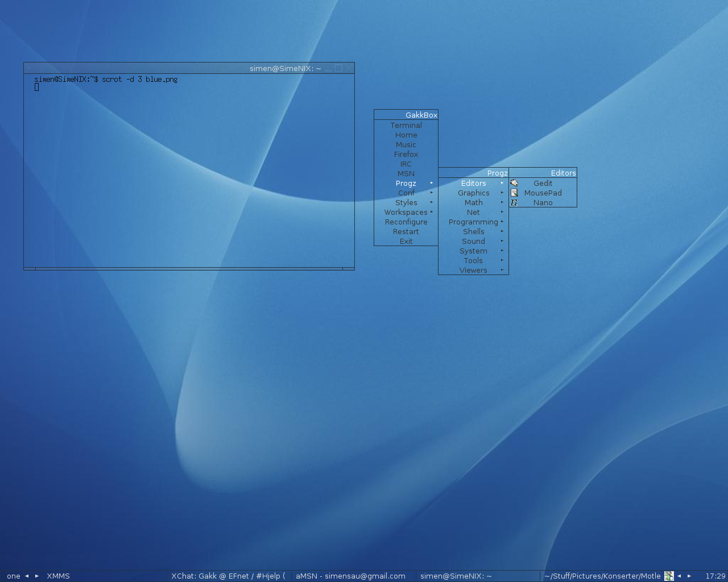
Task: Expand the Programming submenu arrow
Action: click(x=502, y=222)
